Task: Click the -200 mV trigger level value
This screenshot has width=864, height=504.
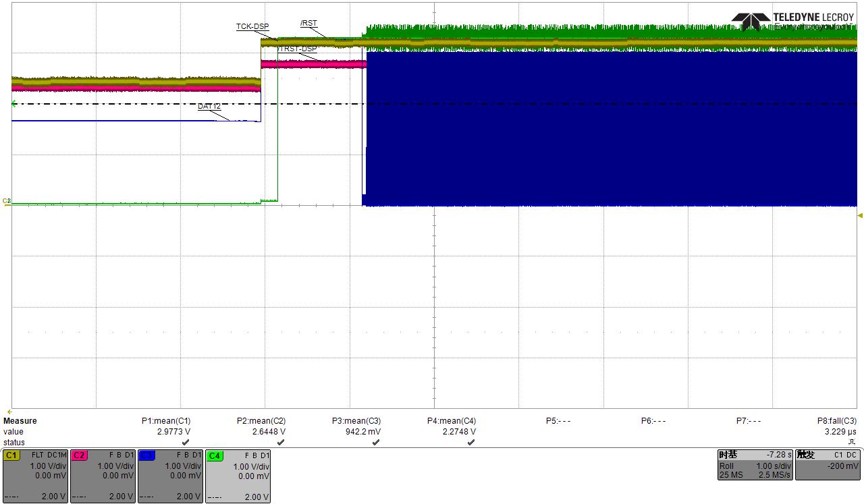Action: (844, 466)
